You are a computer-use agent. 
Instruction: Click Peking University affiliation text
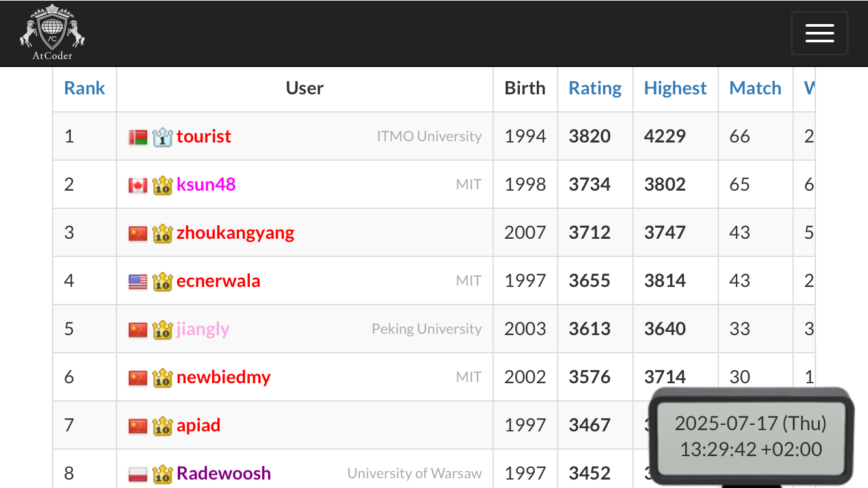[x=427, y=329]
